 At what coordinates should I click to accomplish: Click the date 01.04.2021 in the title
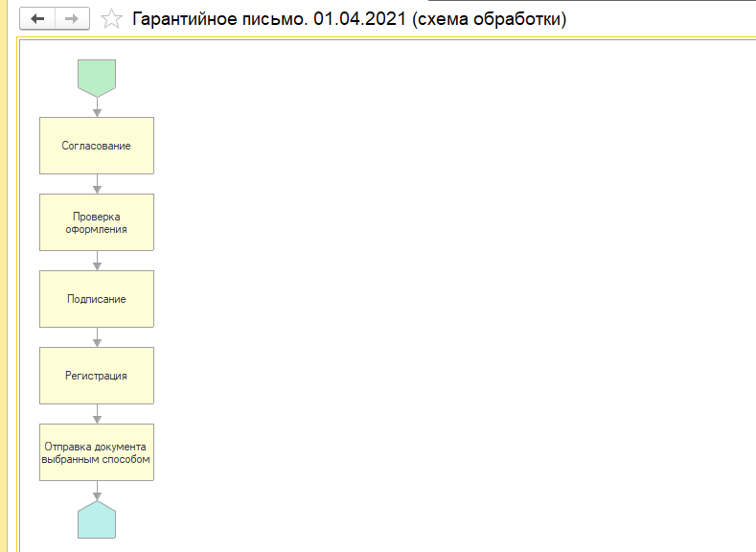coord(359,19)
